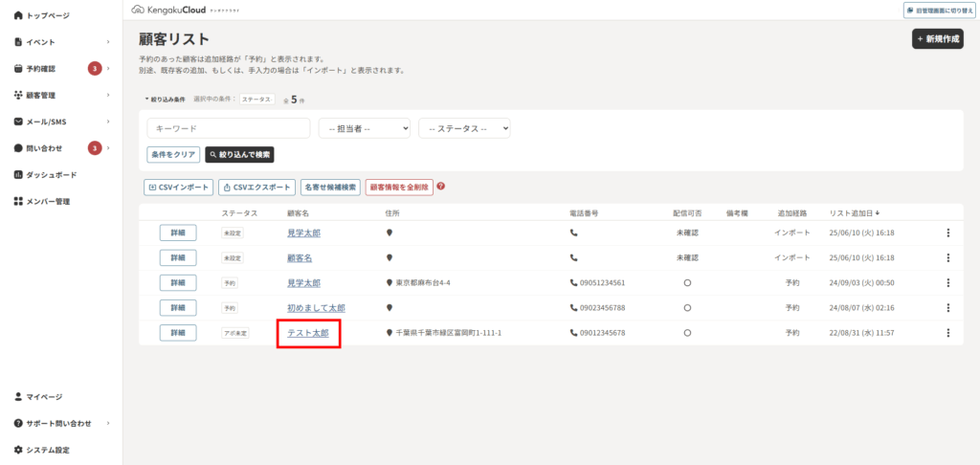Viewport: 980px width, 465px height.
Task: Go to メンバー管理 in sidebar
Action: click(48, 202)
